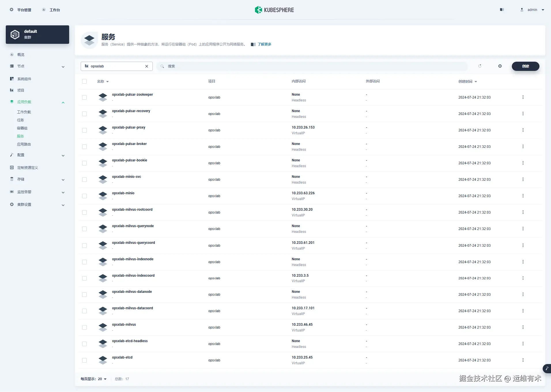Image resolution: width=551 pixels, height=392 pixels.
Task: Click the 概览 sidebar icon
Action: click(x=12, y=54)
